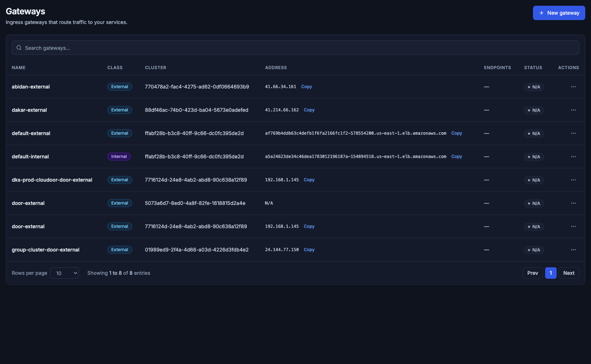Copy address for dks-prod-cloudoor-door-external

click(309, 180)
